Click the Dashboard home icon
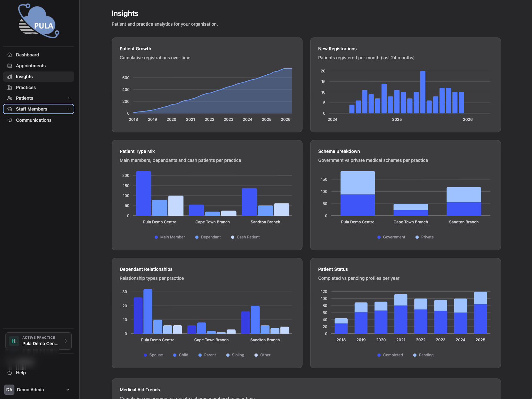Image resolution: width=532 pixels, height=399 pixels. point(10,55)
